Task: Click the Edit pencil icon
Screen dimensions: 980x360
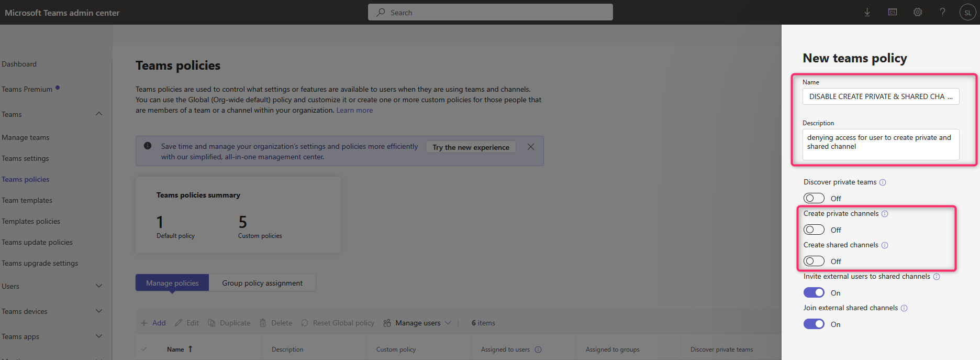Action: tap(179, 323)
